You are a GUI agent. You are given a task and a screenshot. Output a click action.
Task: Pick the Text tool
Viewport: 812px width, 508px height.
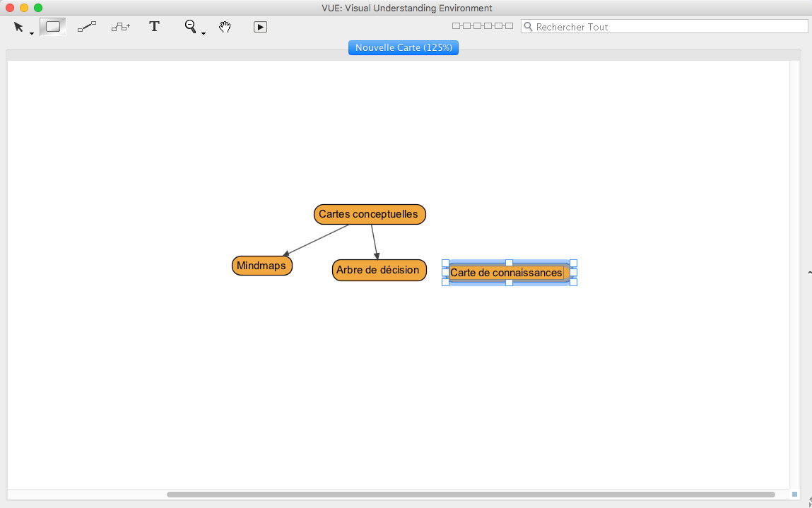click(154, 27)
